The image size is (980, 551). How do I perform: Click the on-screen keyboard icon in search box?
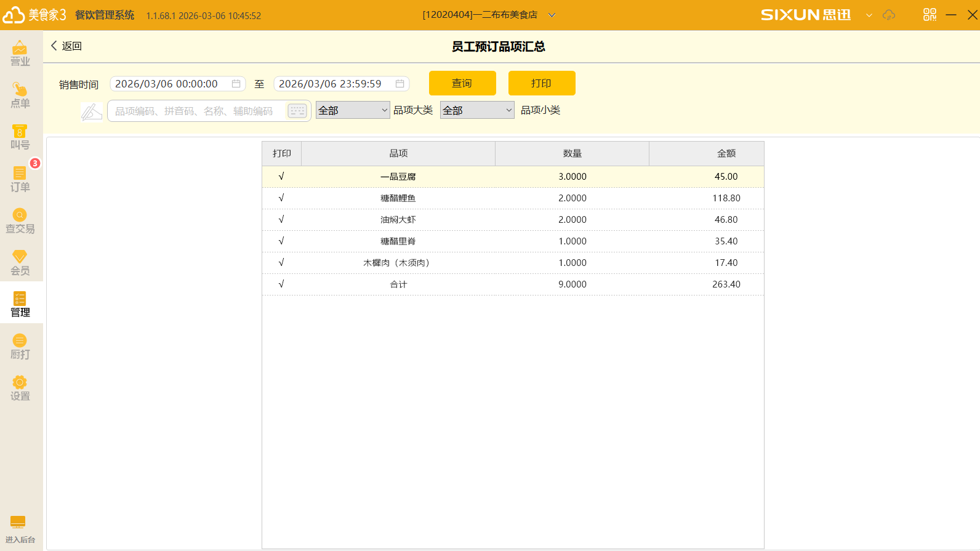pos(297,111)
